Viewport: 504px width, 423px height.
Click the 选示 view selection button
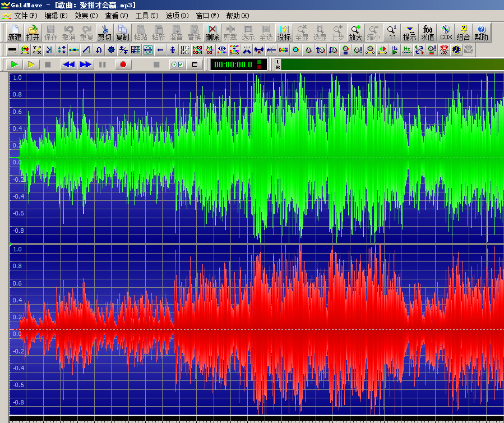pyautogui.click(x=248, y=33)
